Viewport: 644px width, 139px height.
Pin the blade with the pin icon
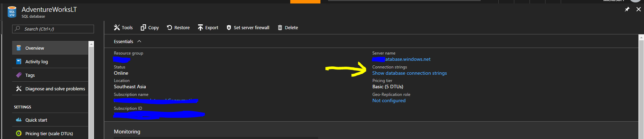(x=627, y=9)
